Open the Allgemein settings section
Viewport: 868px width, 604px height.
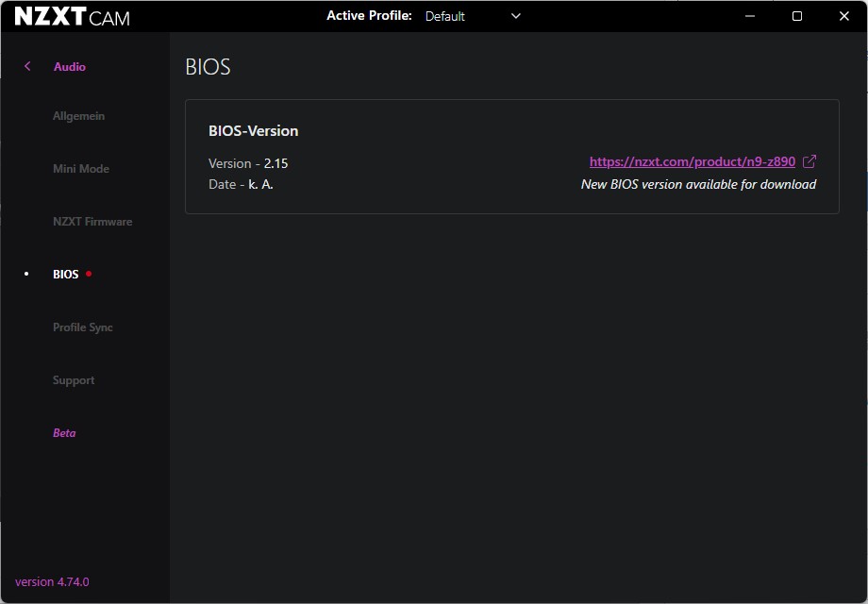[x=78, y=116]
